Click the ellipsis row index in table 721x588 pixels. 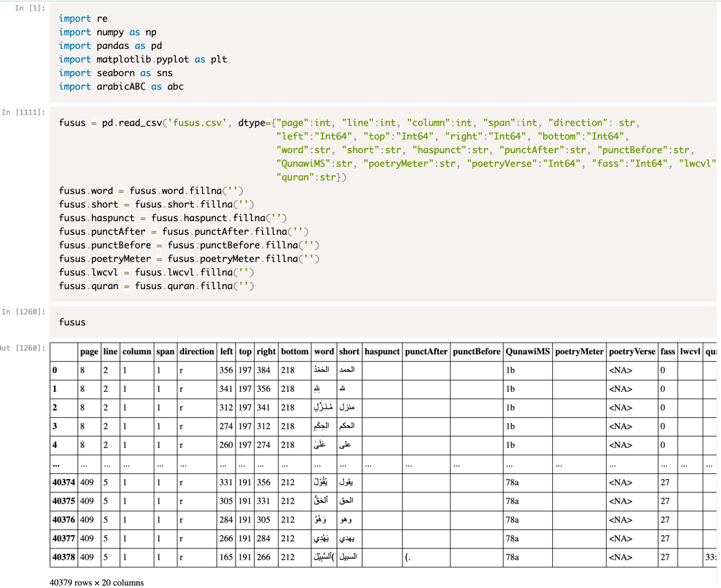pos(56,464)
